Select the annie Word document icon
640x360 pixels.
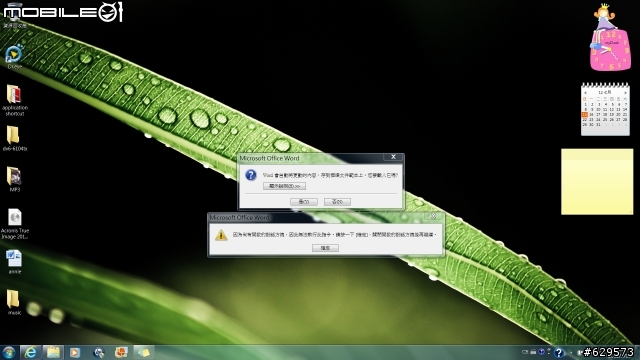click(14, 262)
